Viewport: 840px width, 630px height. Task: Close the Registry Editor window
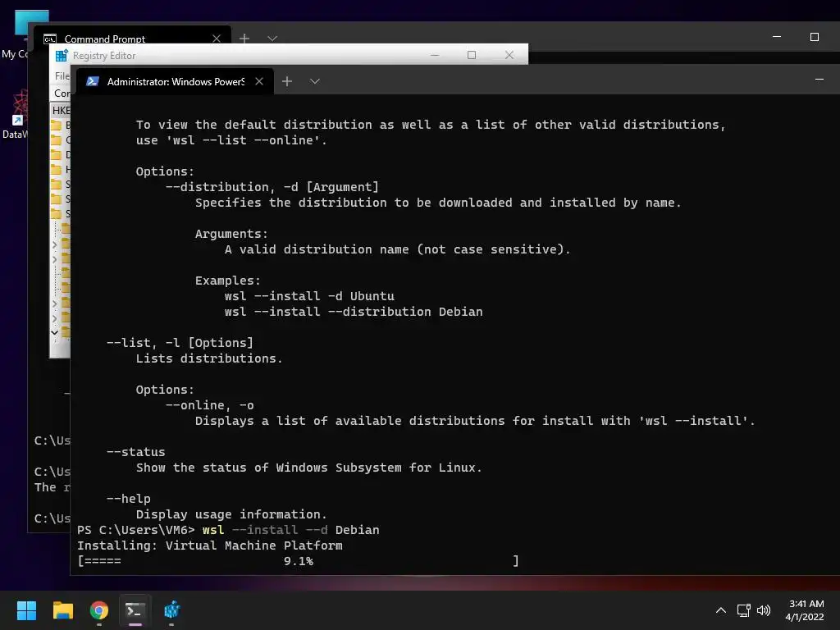coord(509,55)
